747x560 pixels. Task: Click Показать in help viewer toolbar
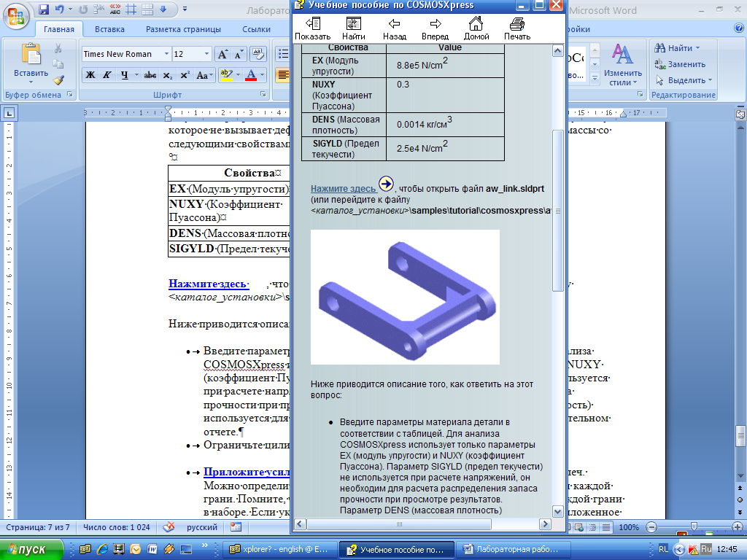312,28
